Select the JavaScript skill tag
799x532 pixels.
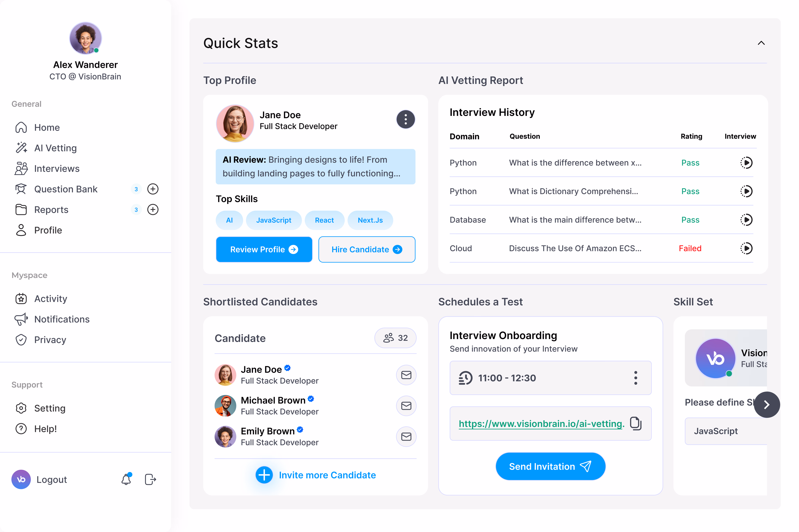[x=273, y=220]
